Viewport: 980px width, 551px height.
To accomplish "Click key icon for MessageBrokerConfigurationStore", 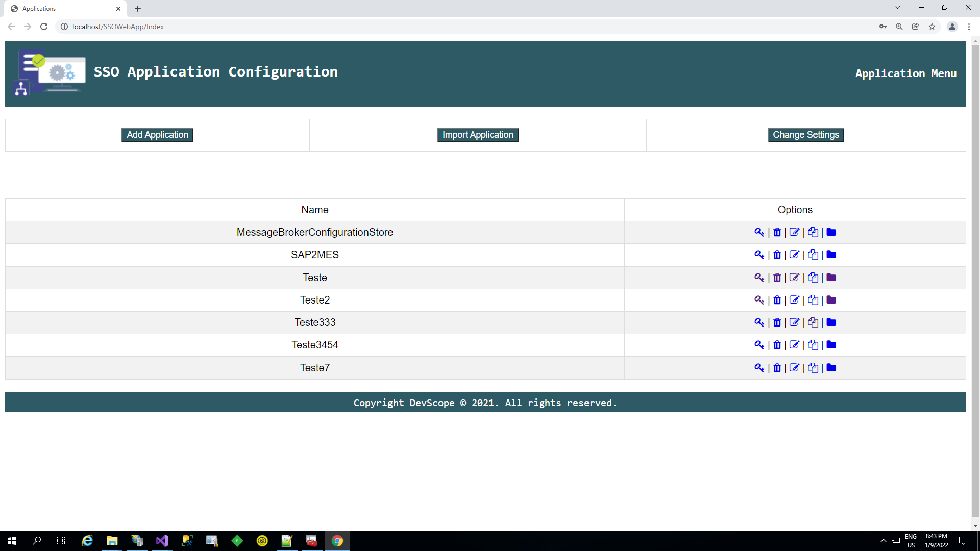I will click(759, 232).
